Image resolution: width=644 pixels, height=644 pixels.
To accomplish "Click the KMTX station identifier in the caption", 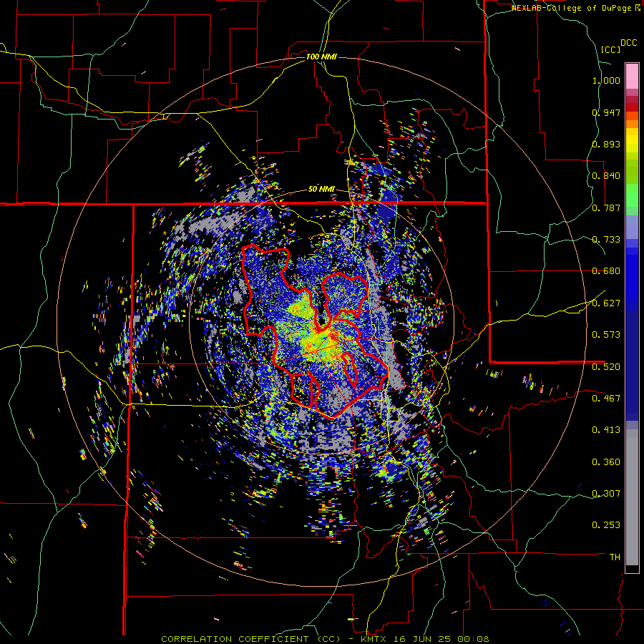I will (375, 639).
